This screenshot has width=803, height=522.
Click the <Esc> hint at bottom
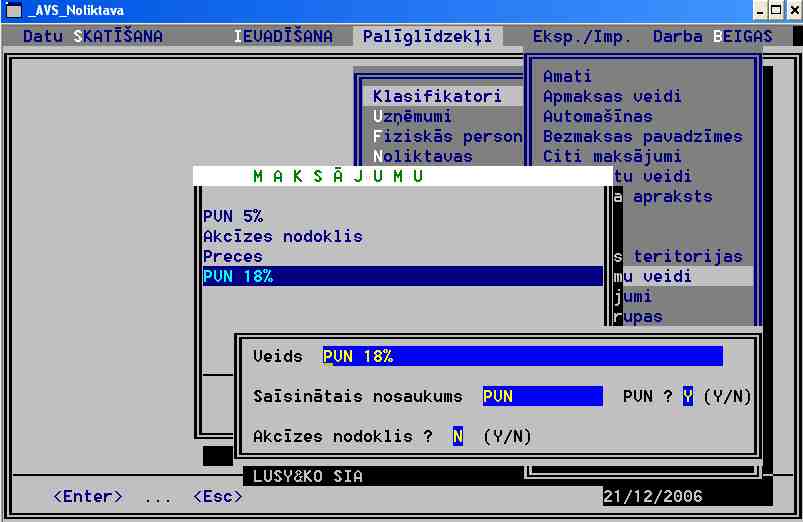(x=218, y=496)
